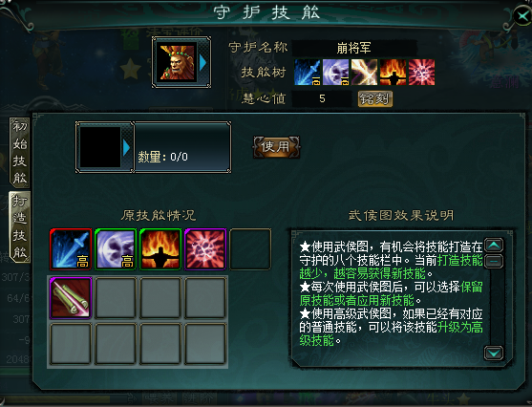Switch to the 打造技能 tab
The image size is (532, 407).
(x=19, y=226)
